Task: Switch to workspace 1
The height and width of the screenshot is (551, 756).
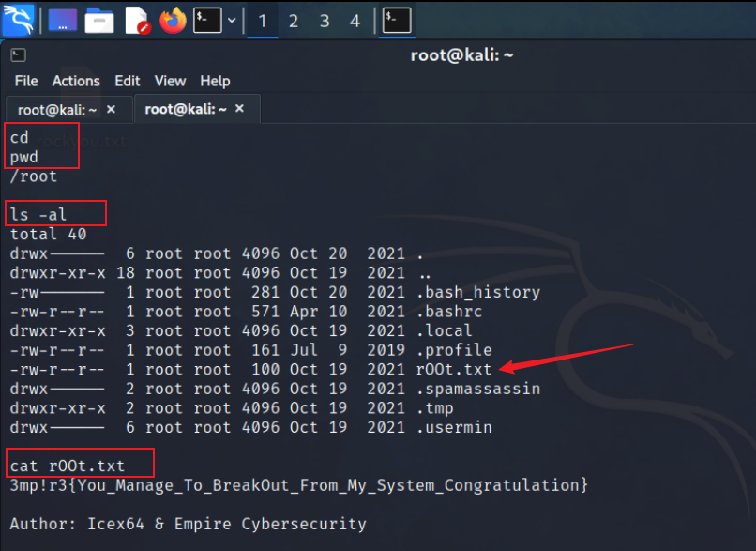Action: [262, 21]
